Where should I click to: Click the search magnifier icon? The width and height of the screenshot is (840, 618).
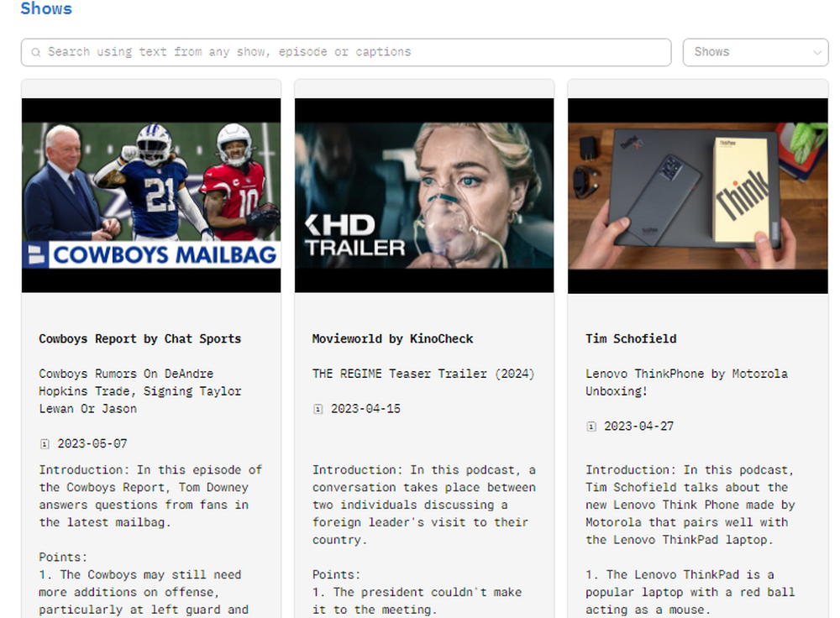pos(36,52)
